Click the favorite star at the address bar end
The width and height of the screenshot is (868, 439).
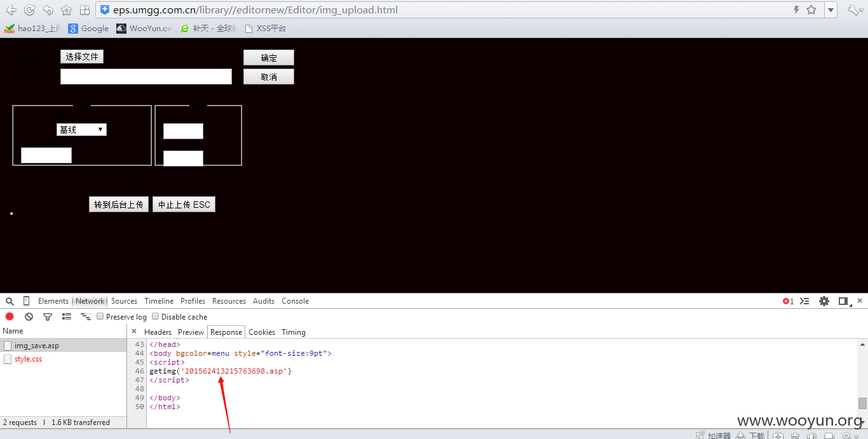coord(811,10)
